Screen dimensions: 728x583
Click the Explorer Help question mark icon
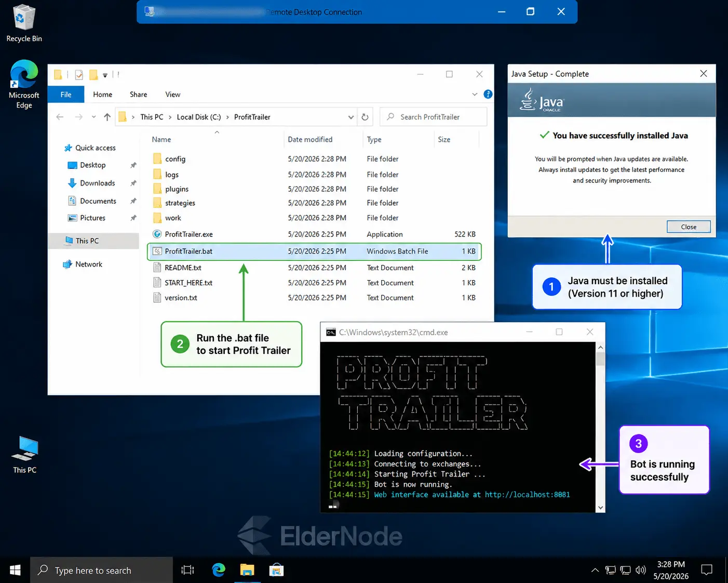tap(488, 94)
